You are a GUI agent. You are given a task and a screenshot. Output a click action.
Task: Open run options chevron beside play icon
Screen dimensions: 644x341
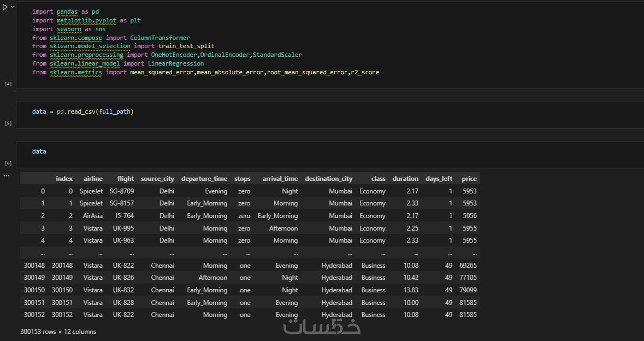pos(13,7)
